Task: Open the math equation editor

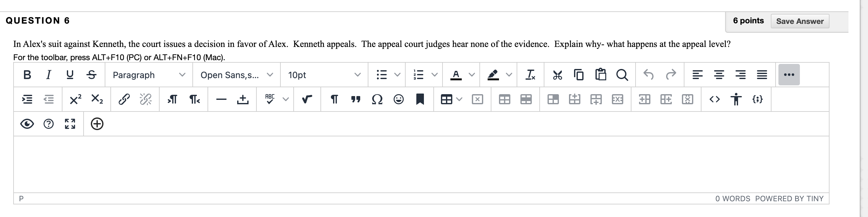Action: [x=307, y=99]
